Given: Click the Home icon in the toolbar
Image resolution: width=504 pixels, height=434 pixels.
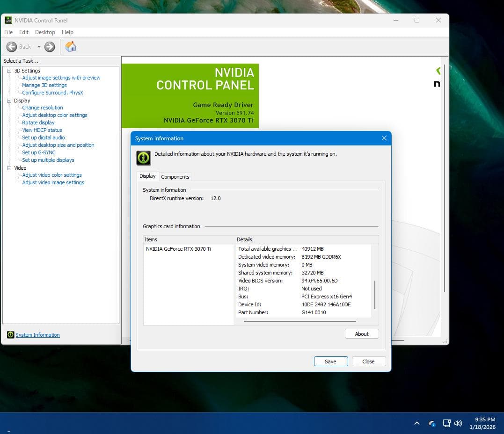Looking at the screenshot, I should [x=71, y=47].
